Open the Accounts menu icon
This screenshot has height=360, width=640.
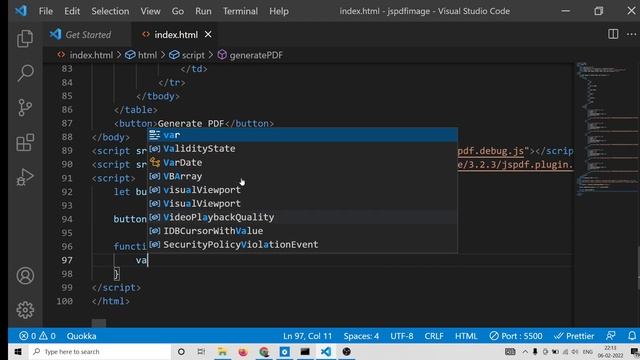(25, 276)
